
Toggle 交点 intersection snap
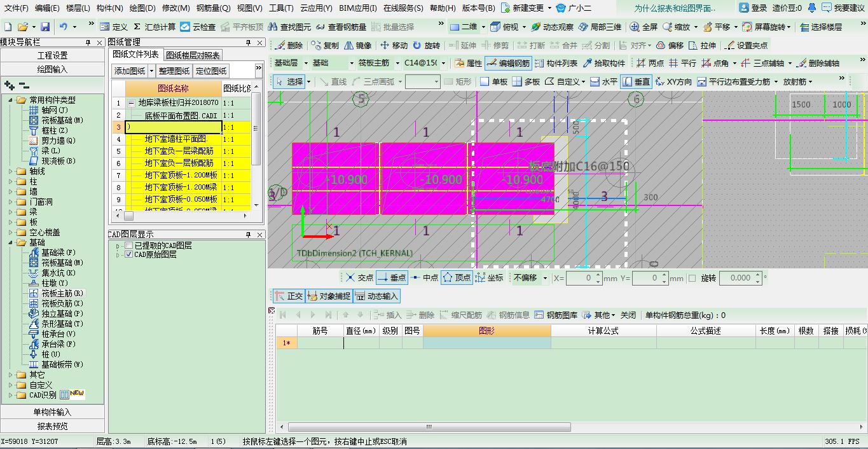tap(359, 277)
